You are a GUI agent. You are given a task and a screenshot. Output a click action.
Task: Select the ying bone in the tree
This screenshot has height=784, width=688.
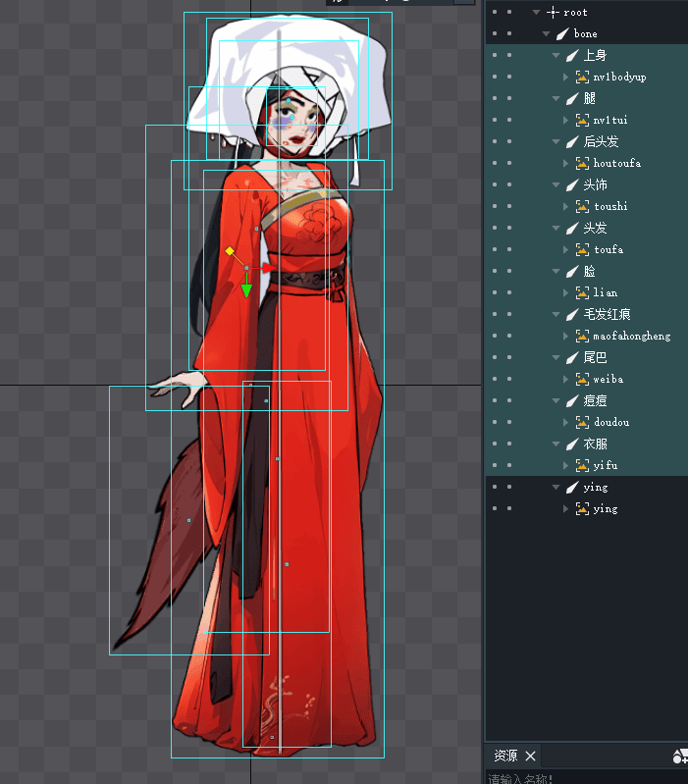coord(595,487)
